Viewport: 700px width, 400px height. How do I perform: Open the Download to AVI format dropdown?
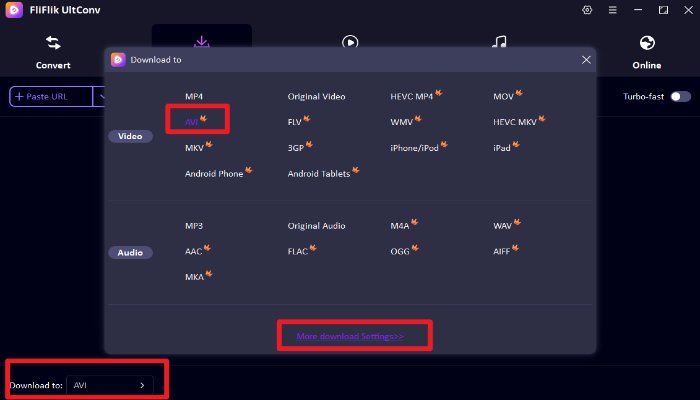pos(110,385)
